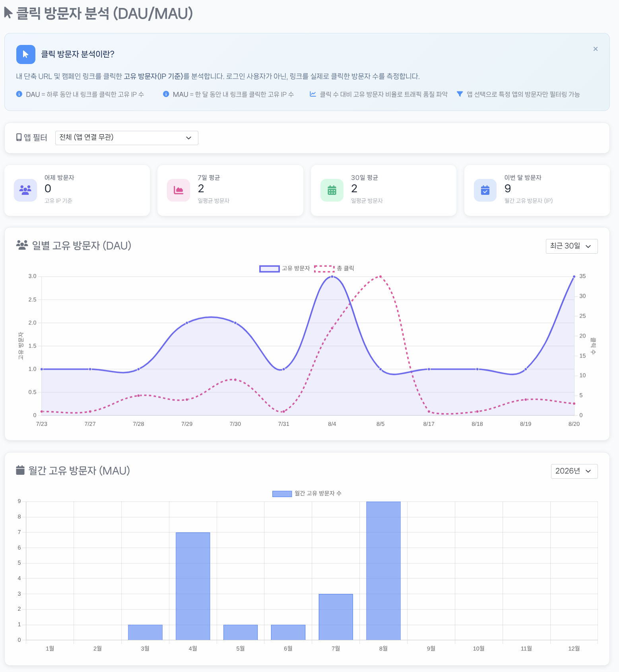Click the 월간 고유 방문자 (IP) caption

coord(528,201)
